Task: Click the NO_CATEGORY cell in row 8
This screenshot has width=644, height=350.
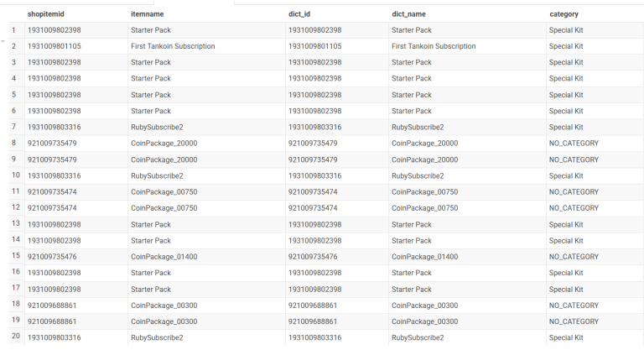Action: pos(574,144)
